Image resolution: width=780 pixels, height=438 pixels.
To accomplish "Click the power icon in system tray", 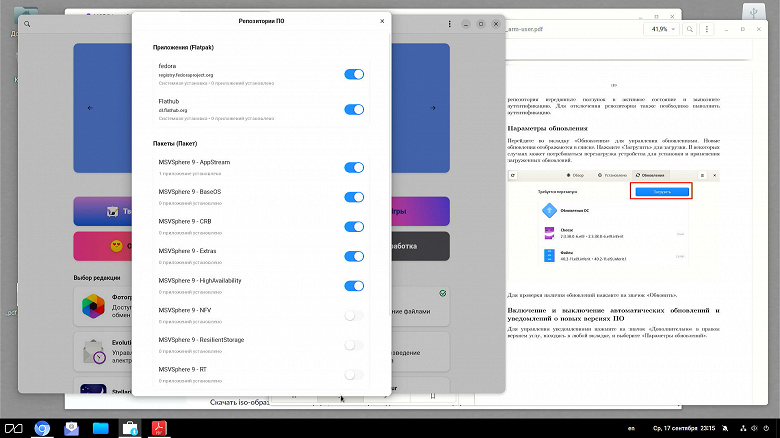I will 766,428.
